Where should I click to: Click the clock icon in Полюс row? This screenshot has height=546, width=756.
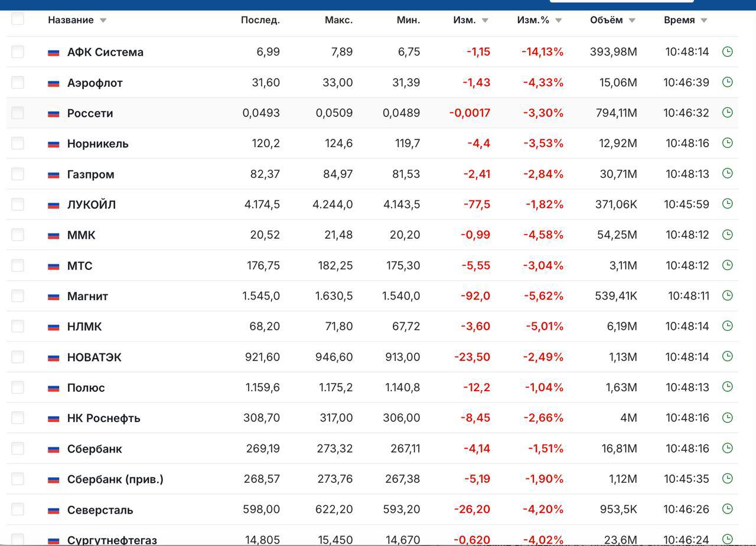click(728, 386)
